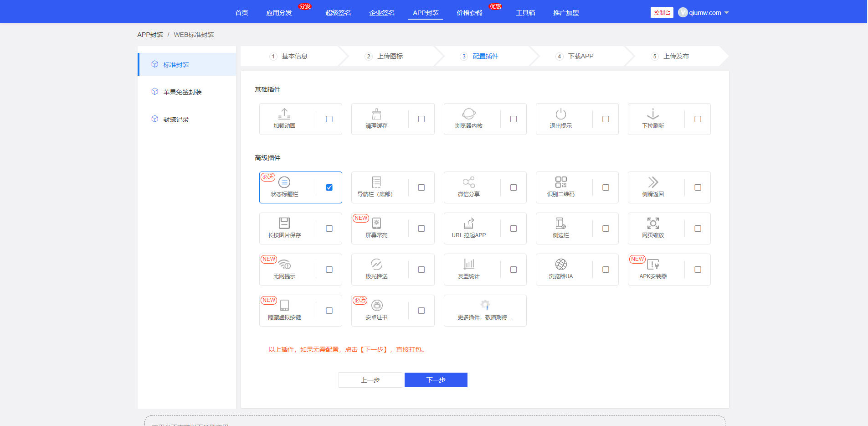868x426 pixels.
Task: Tick the pull-down refresh checkbox
Action: [x=698, y=119]
